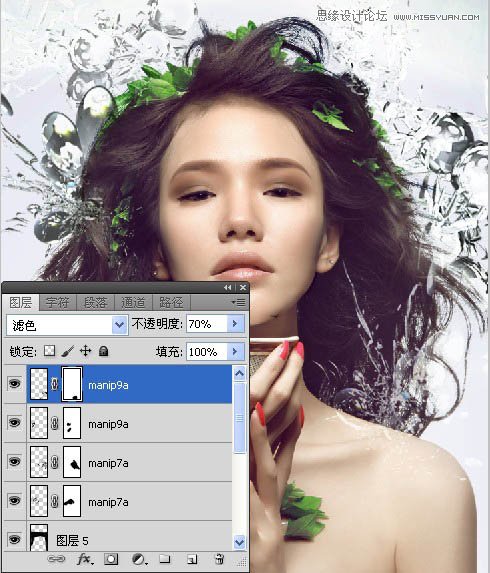
Task: Open the opacity slider arrow
Action: click(235, 324)
